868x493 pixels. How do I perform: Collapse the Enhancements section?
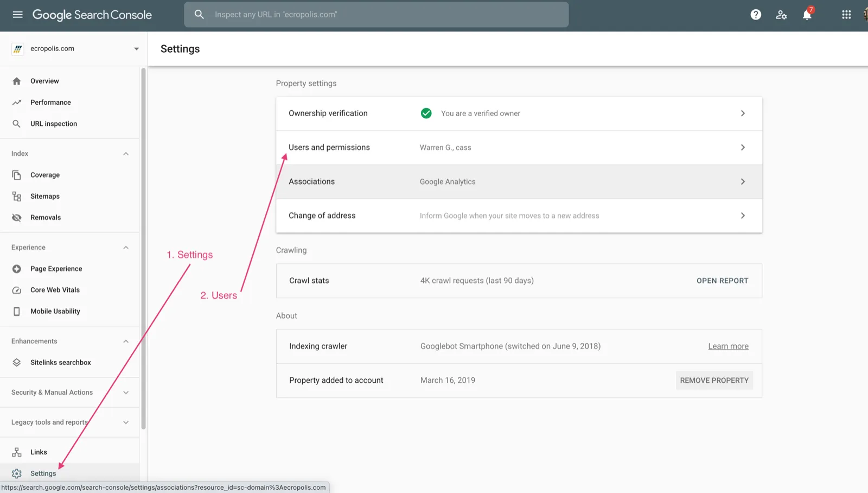tap(126, 342)
